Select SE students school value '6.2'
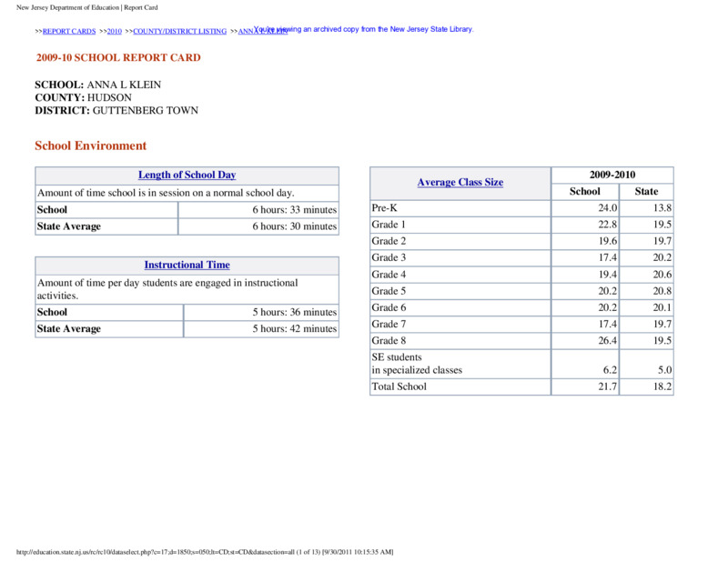Image resolution: width=728 pixels, height=562 pixels. click(610, 370)
